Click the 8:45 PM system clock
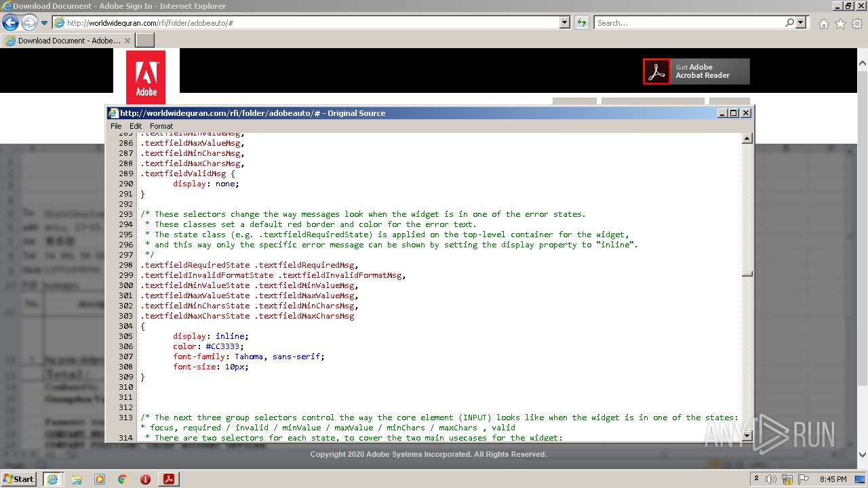 (x=833, y=479)
